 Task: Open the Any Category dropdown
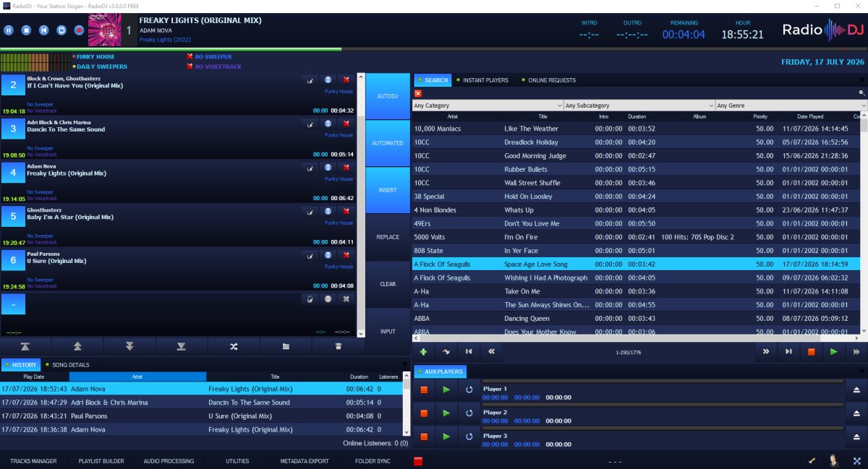click(x=488, y=106)
